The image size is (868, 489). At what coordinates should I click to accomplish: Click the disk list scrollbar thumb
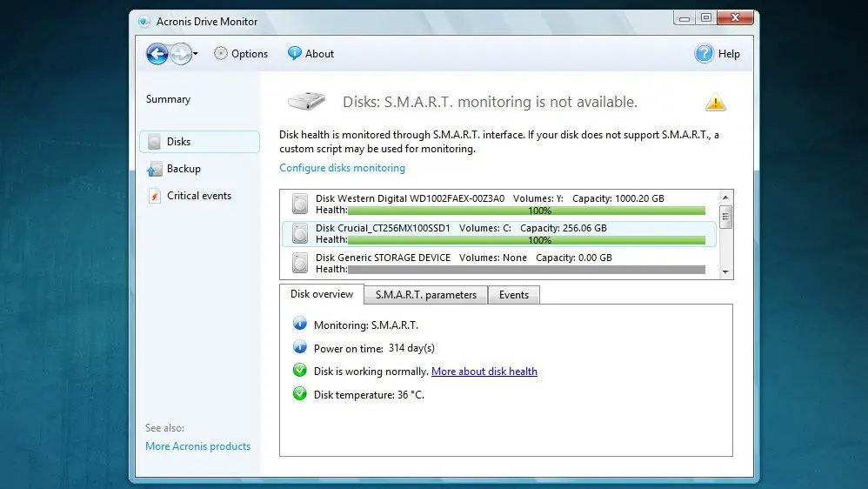pyautogui.click(x=725, y=217)
